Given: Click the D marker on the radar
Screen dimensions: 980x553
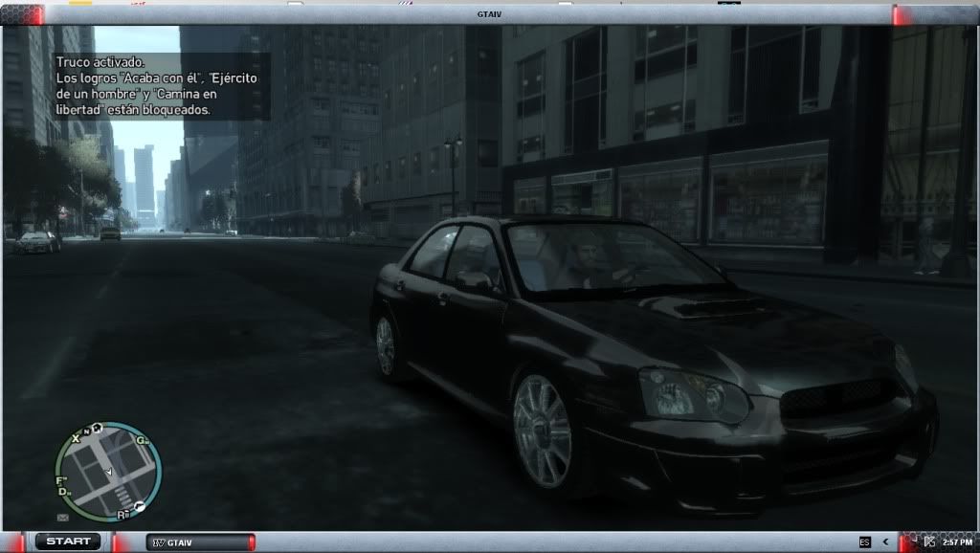Looking at the screenshot, I should (63, 492).
